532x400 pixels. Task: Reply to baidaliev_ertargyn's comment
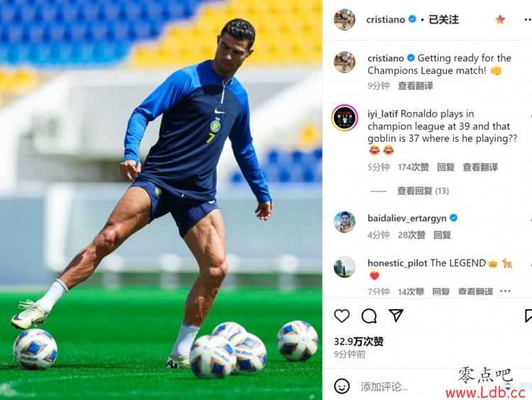click(x=442, y=235)
